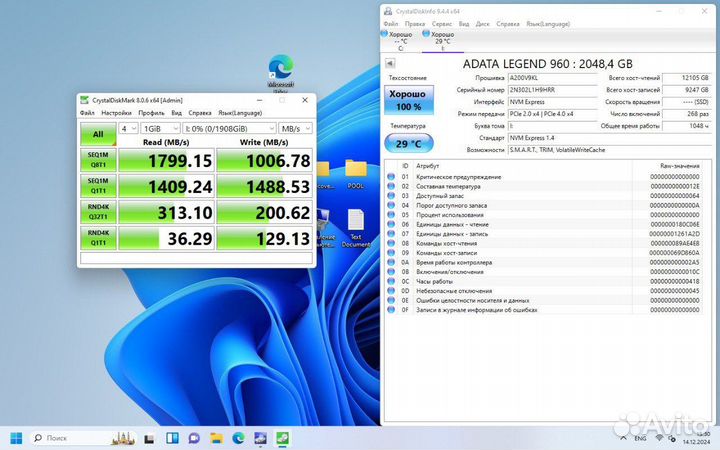Open Файл menu in CrystalDiskMark
Screen dimensions: 720x450
click(87, 113)
